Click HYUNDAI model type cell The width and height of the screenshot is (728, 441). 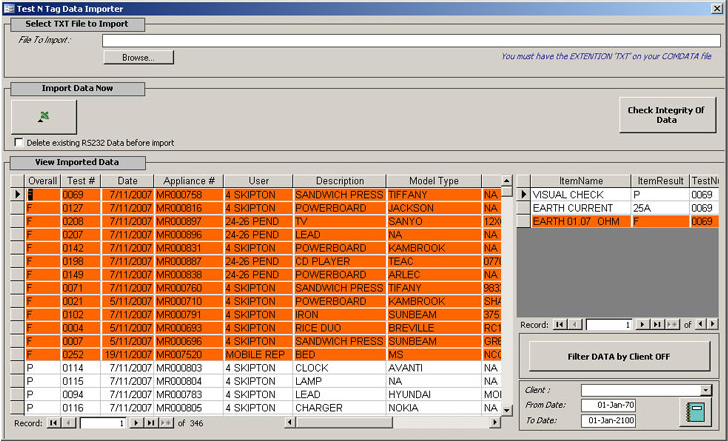434,395
